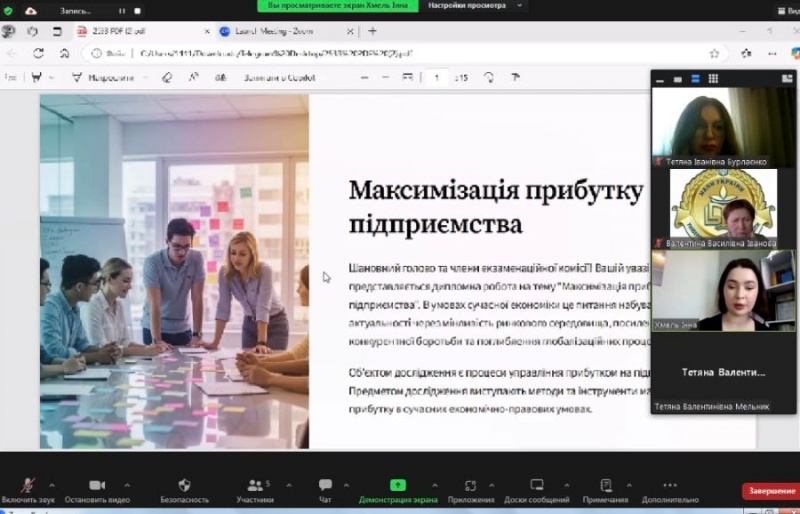Select Тетяна Іванівна Бурлаєнко video tile
The width and height of the screenshot is (800, 514).
click(x=723, y=127)
